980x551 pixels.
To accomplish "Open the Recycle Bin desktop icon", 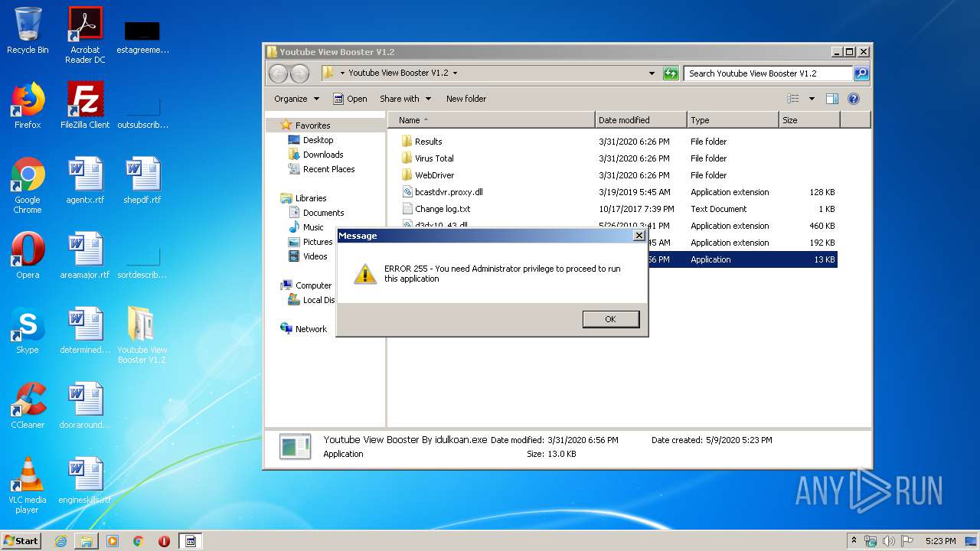I will pyautogui.click(x=28, y=31).
